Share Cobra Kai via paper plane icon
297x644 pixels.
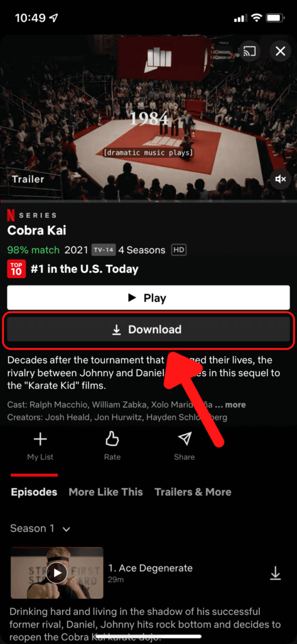tap(184, 446)
